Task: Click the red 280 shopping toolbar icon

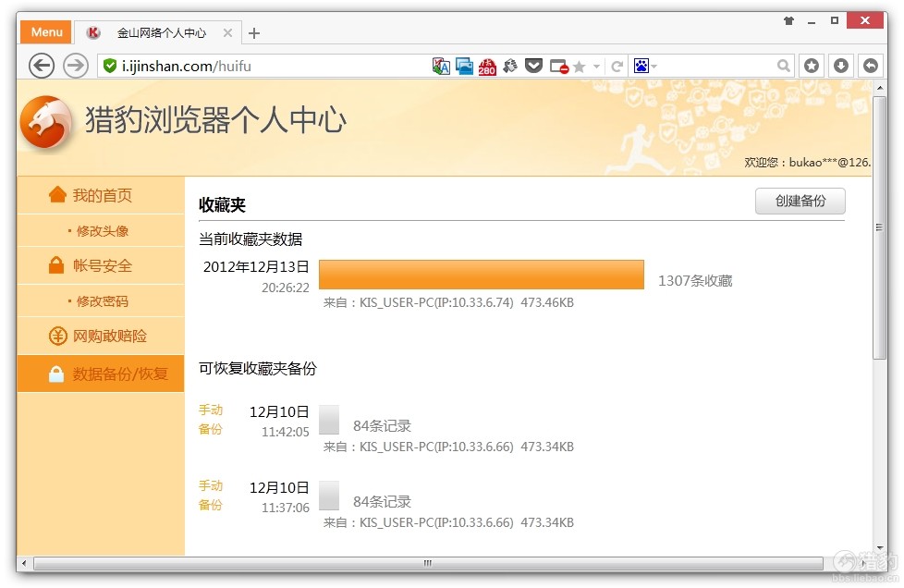Action: (x=487, y=66)
